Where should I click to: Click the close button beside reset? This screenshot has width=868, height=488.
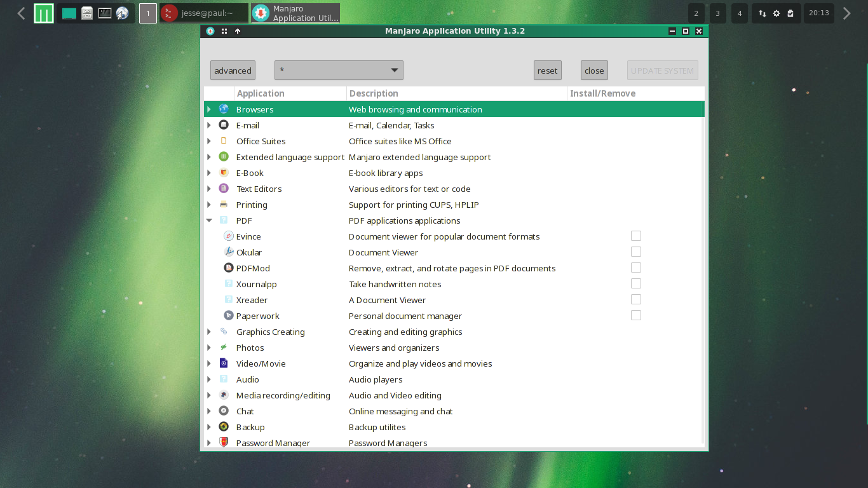pos(594,71)
